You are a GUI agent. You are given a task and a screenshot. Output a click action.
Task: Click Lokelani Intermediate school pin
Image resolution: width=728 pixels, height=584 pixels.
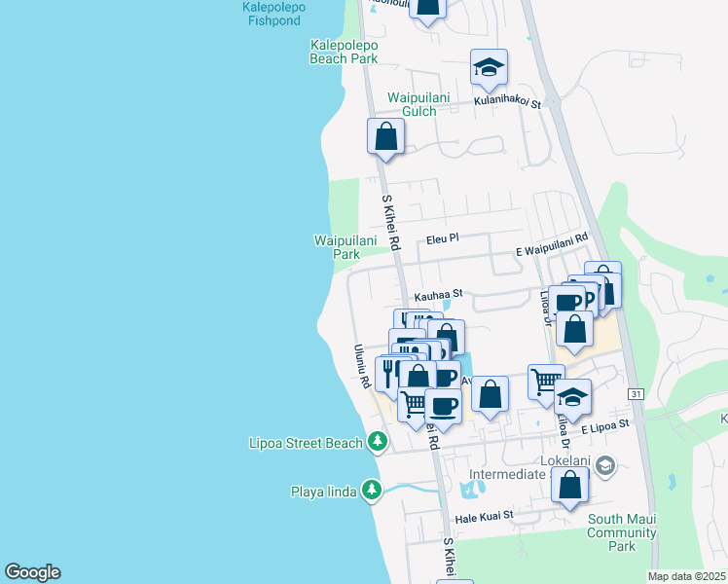pos(605,465)
